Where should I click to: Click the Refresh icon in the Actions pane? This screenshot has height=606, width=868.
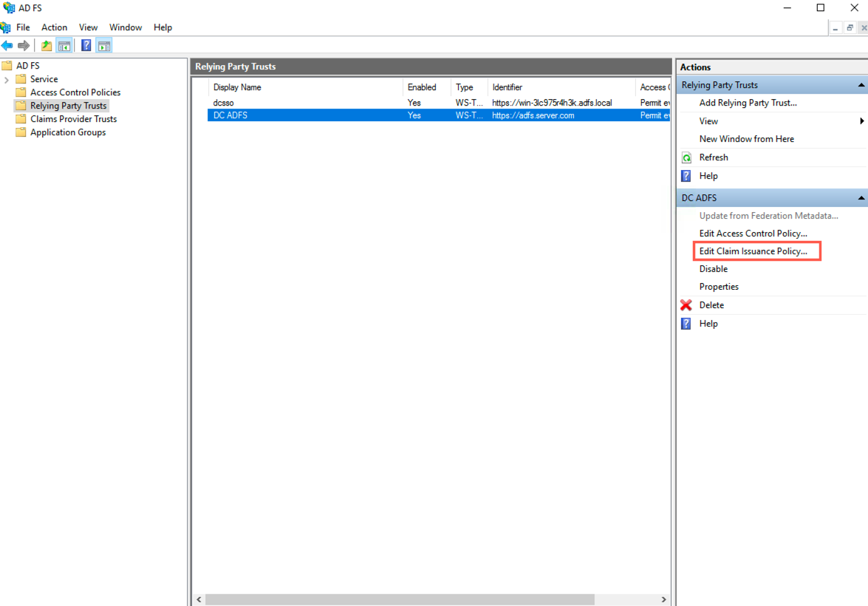686,157
